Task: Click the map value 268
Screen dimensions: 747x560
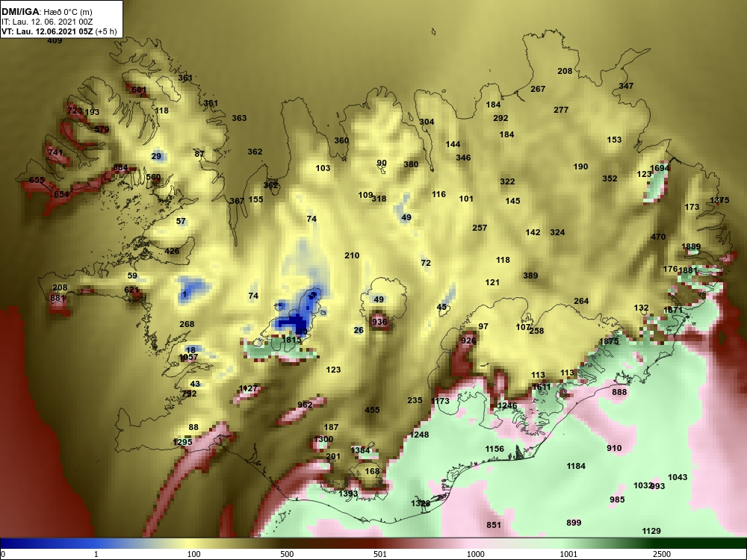Action: [187, 324]
